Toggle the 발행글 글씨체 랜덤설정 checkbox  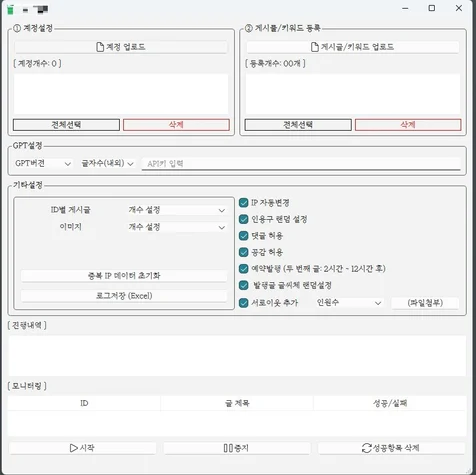(244, 285)
